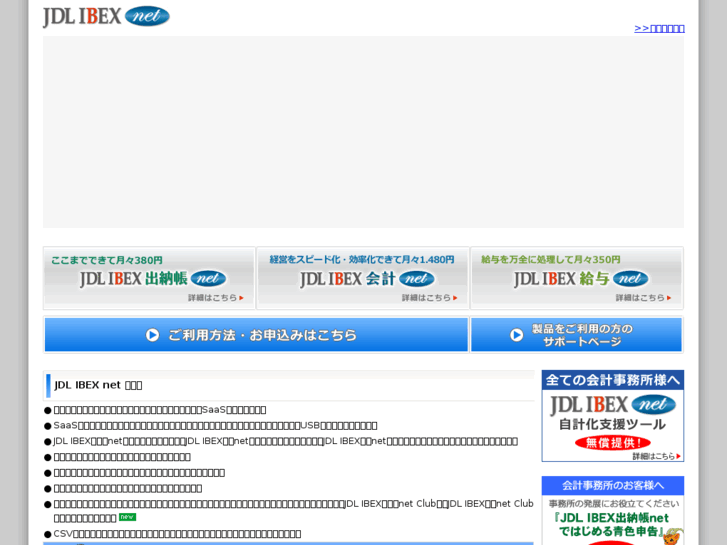Open the JDL IBEX 給与 net banner
Image resolution: width=727 pixels, height=545 pixels.
(577, 278)
